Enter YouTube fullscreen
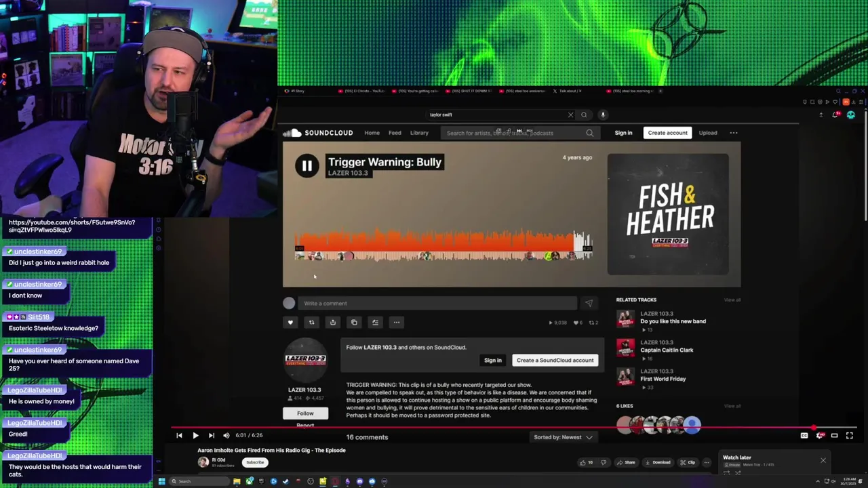The width and height of the screenshot is (868, 488). pos(850,436)
